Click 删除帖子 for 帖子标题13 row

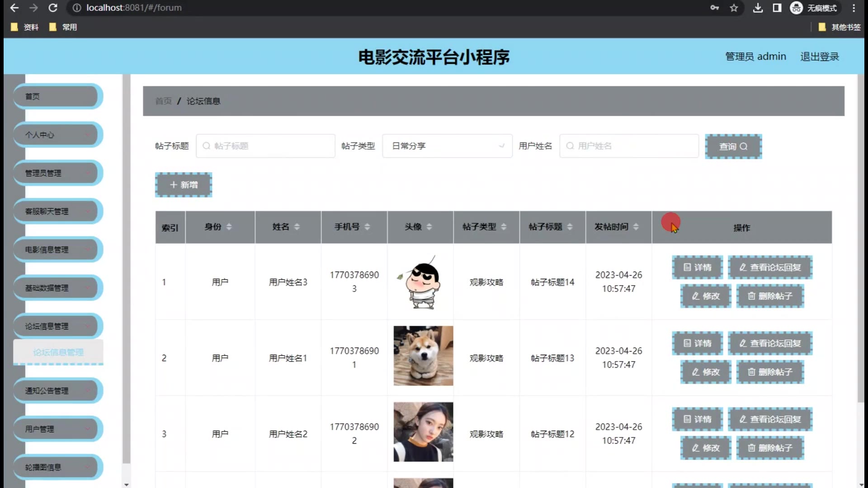(x=770, y=372)
